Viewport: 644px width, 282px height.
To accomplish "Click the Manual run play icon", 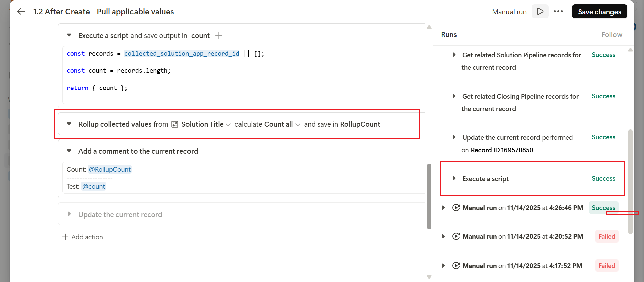I will tap(540, 12).
